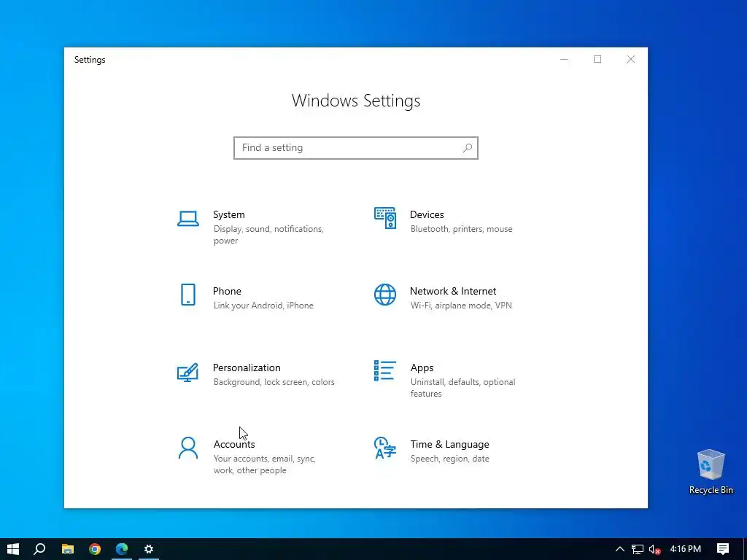Open the Personalization category link
Viewport: 747px width, 560px height.
tap(247, 367)
